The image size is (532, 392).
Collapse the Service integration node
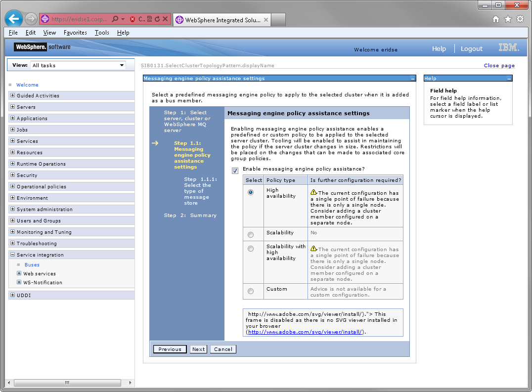[12, 254]
